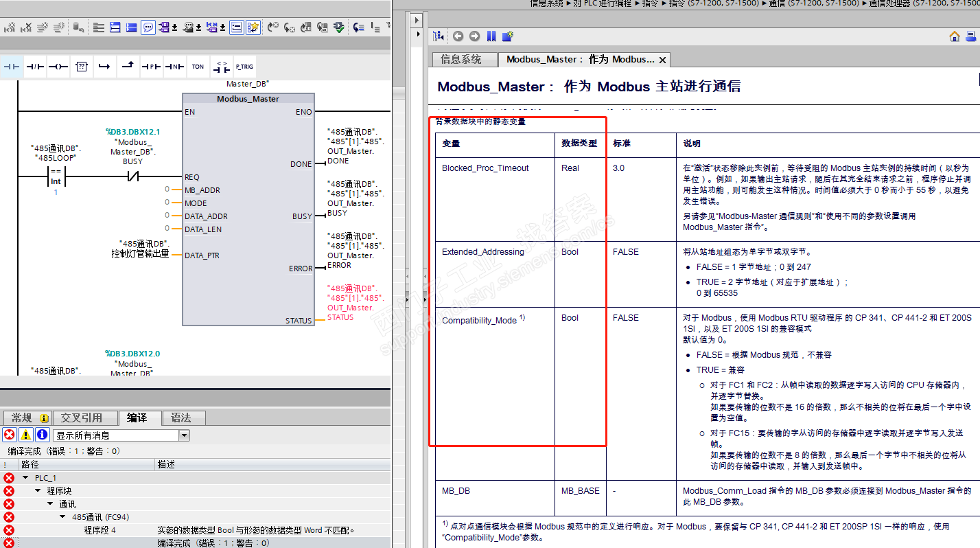Insert an output coil instruction
Image resolution: width=980 pixels, height=548 pixels.
[58, 67]
